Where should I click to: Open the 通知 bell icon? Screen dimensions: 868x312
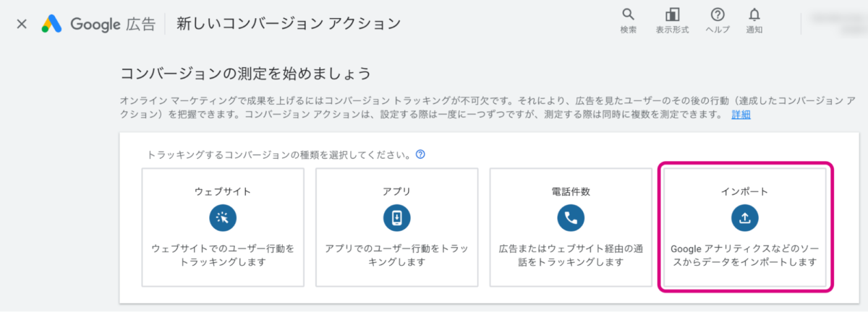click(x=754, y=14)
